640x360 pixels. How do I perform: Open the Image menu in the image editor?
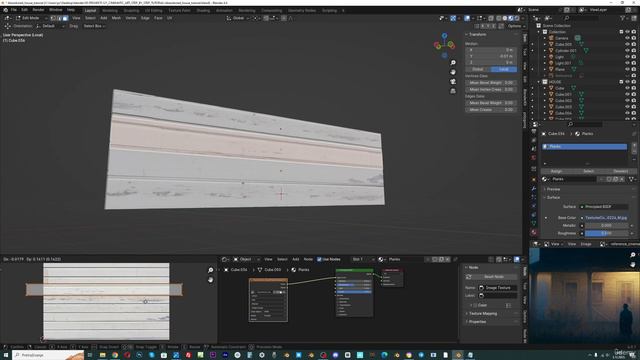[x=586, y=244]
